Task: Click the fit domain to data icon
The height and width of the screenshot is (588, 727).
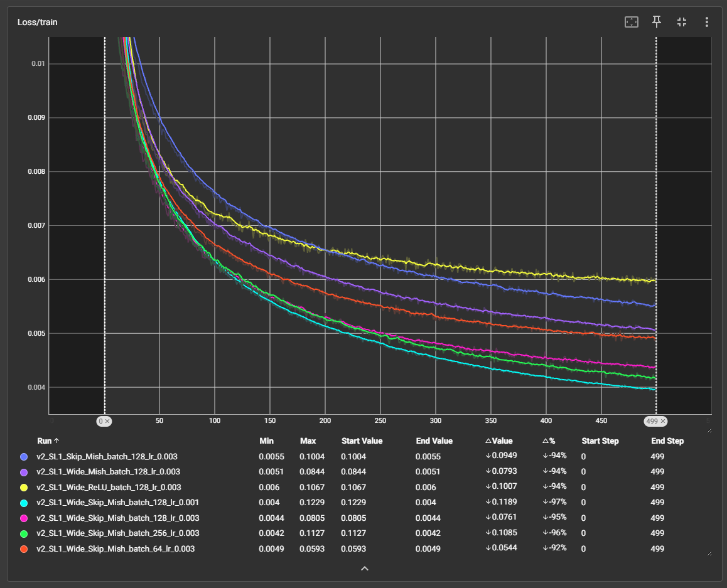Action: (632, 22)
